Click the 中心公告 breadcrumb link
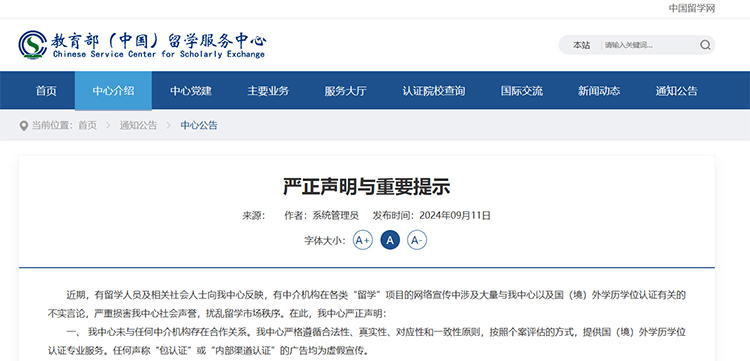Viewport: 750px width, 361px height. pos(199,126)
